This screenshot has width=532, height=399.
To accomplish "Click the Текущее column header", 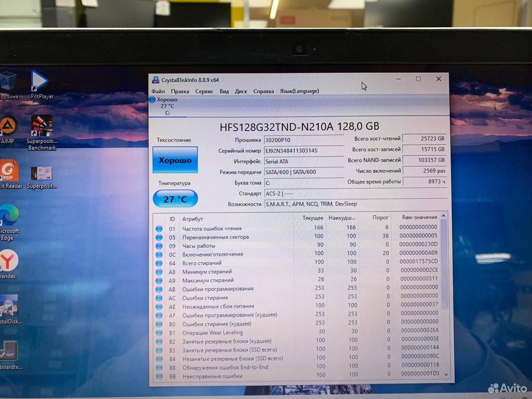I will pyautogui.click(x=312, y=218).
